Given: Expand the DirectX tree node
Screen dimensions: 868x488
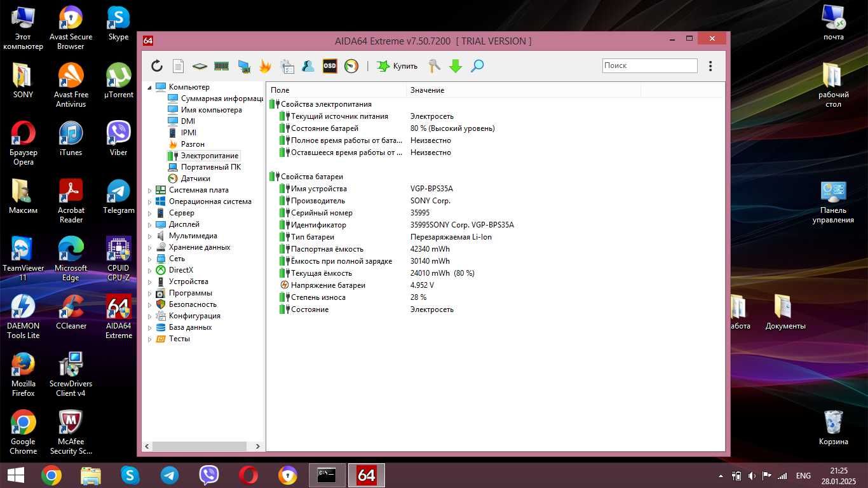Looking at the screenshot, I should pos(150,270).
